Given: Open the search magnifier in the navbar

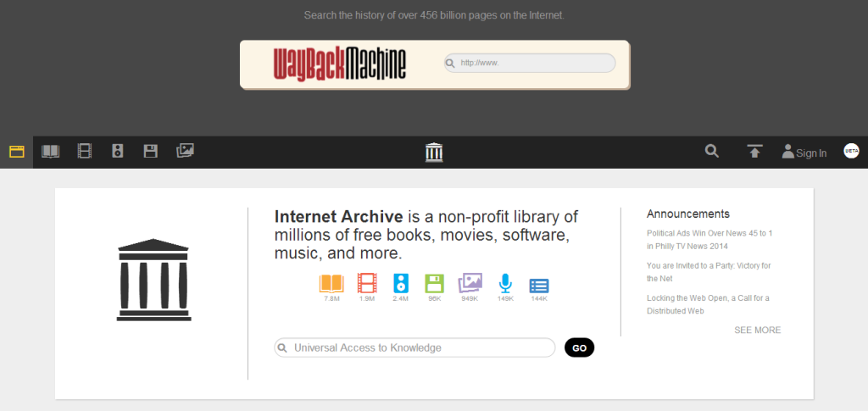Looking at the screenshot, I should [712, 151].
